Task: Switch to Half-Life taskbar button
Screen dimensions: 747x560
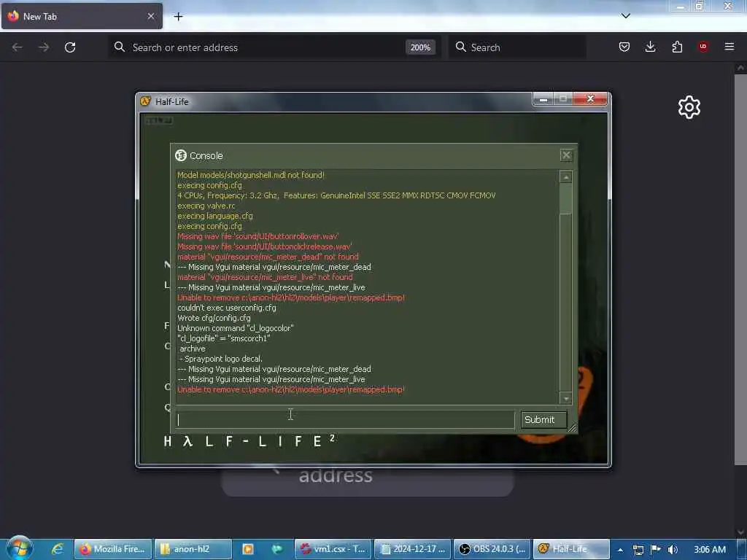Action: 570,549
